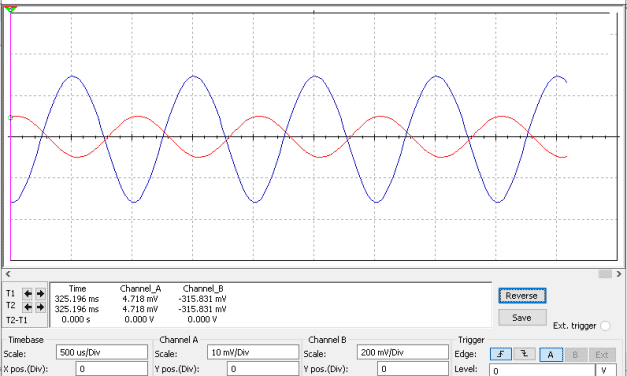Click the cursor marker triangle at top-left
Viewport: 627px width, 376px height.
click(11, 9)
